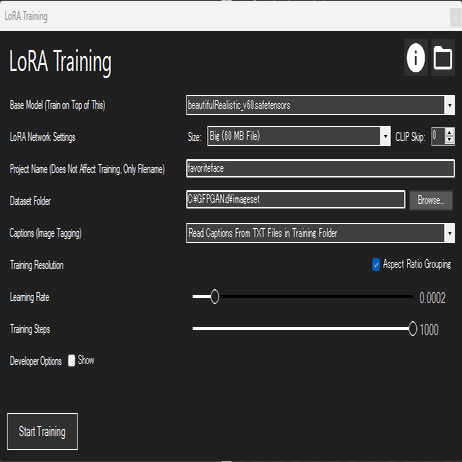Screen dimensions: 462x462
Task: Enable the Developer Options Show checkbox
Action: click(71, 360)
